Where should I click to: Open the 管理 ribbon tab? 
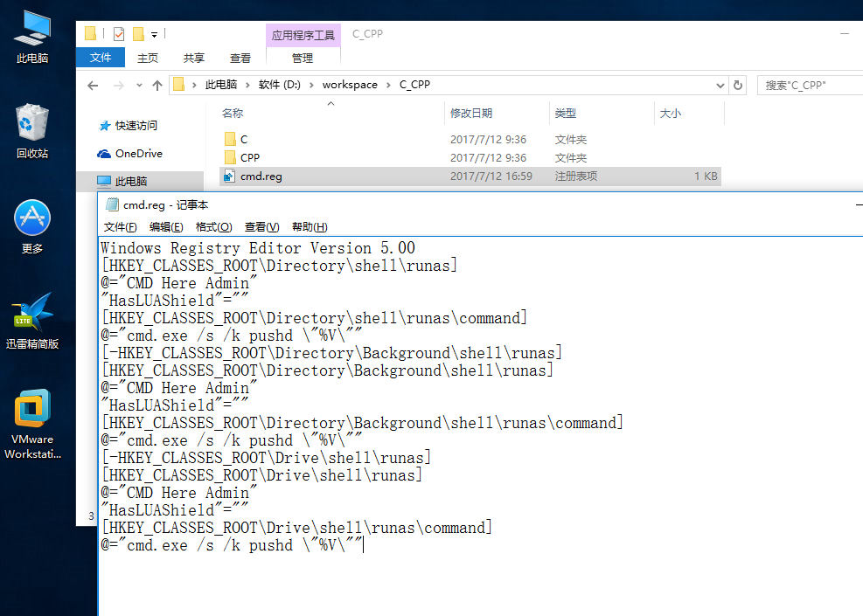click(303, 58)
